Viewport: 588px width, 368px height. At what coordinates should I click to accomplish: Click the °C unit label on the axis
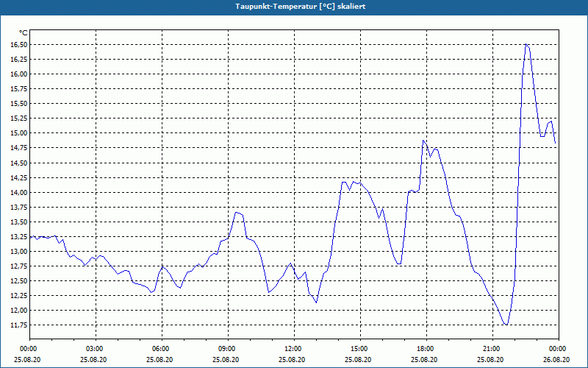point(24,33)
